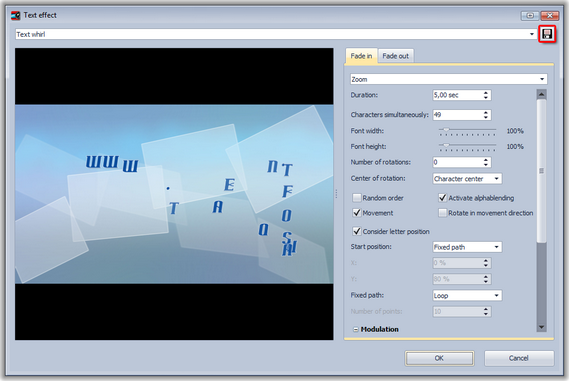Open the Text whirl preset dropdown
569x381 pixels.
(532, 34)
